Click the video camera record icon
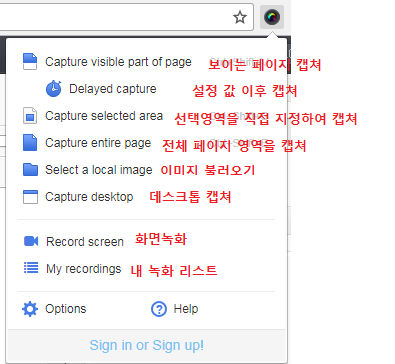 pos(31,241)
